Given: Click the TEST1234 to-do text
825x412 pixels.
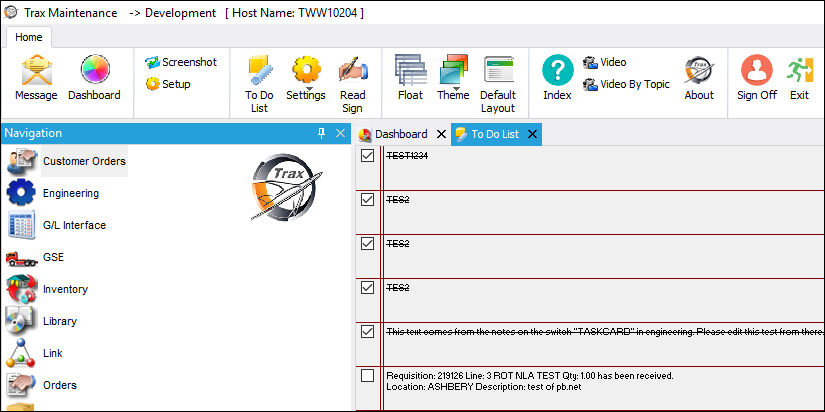Looking at the screenshot, I should click(x=407, y=156).
